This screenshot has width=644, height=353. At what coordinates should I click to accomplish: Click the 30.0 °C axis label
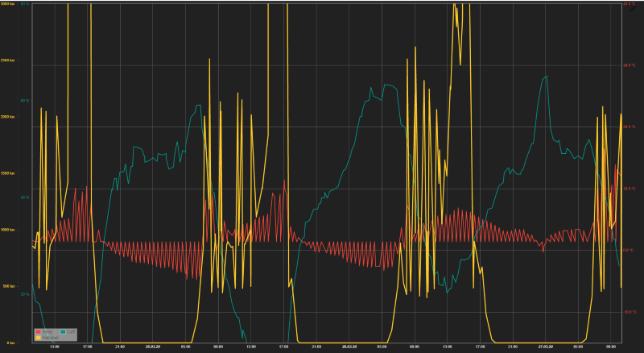click(630, 65)
